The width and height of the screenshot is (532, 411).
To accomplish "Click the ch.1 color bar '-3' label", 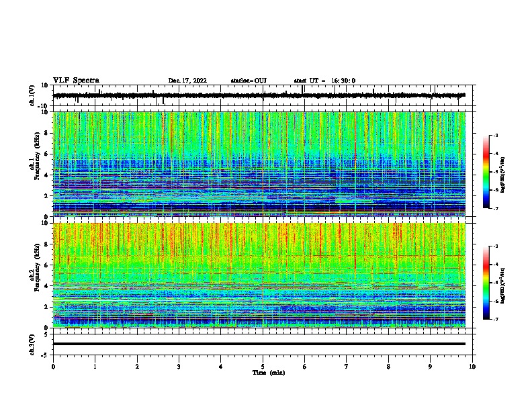I will 495,136.
